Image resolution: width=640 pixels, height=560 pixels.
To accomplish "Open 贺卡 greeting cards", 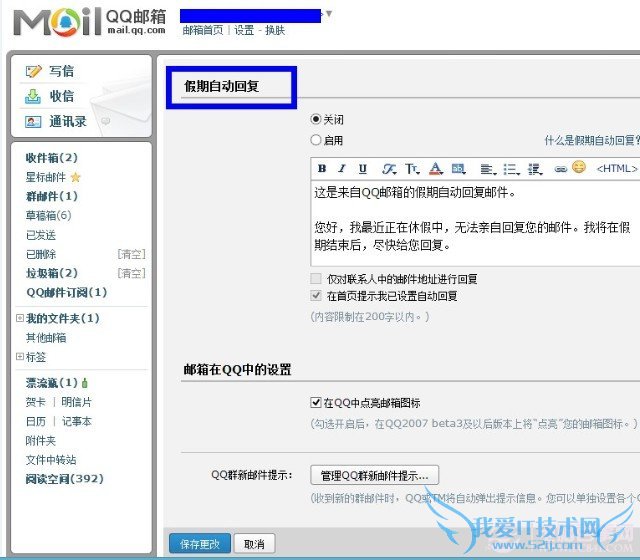I will pos(36,402).
